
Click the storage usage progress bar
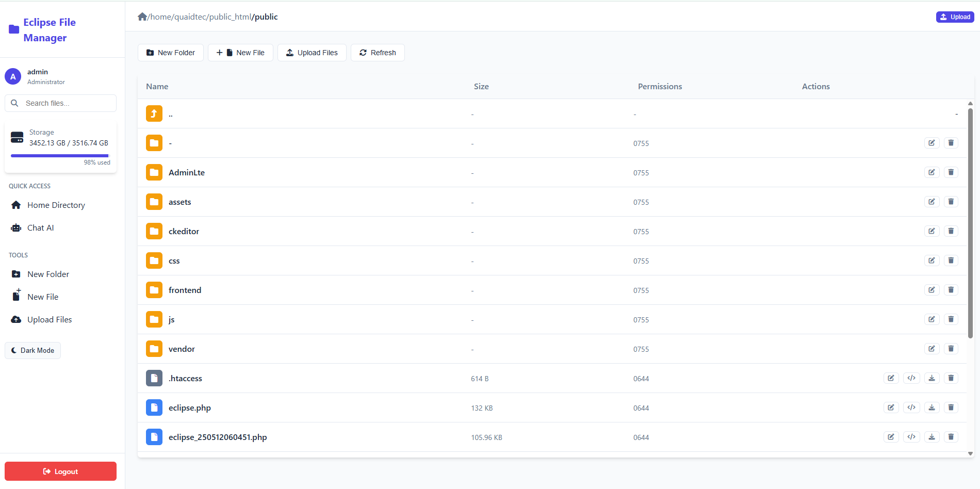60,155
